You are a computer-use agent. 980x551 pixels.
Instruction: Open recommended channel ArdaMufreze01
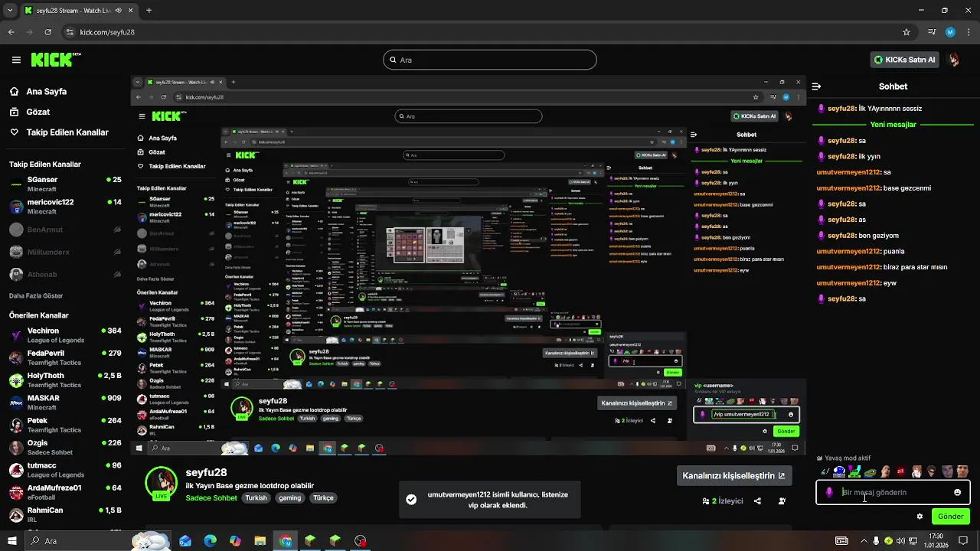point(65,492)
